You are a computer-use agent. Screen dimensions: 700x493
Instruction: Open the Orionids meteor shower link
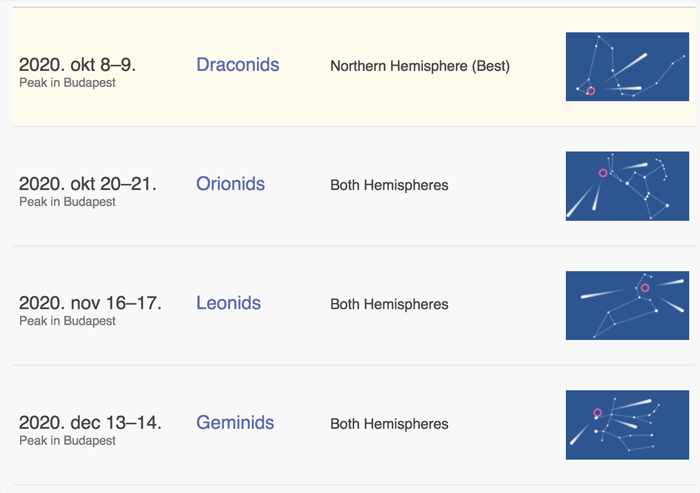[230, 184]
